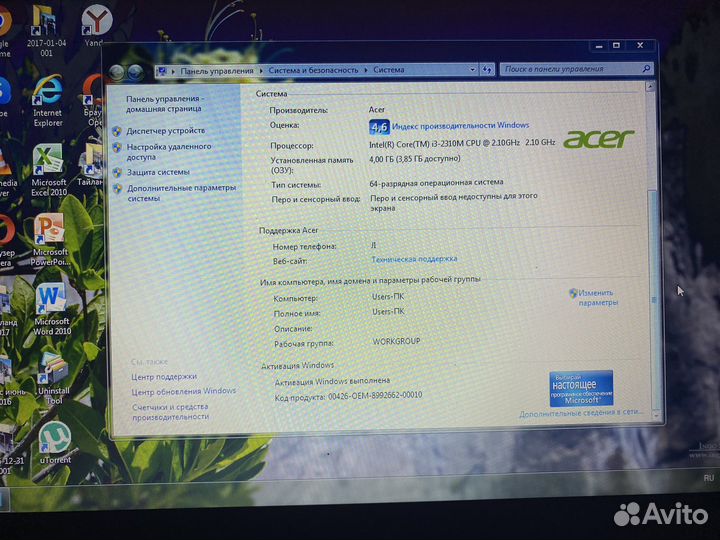Viewport: 720px width, 540px height.
Task: Open Техническая поддержка website link
Action: tap(414, 259)
